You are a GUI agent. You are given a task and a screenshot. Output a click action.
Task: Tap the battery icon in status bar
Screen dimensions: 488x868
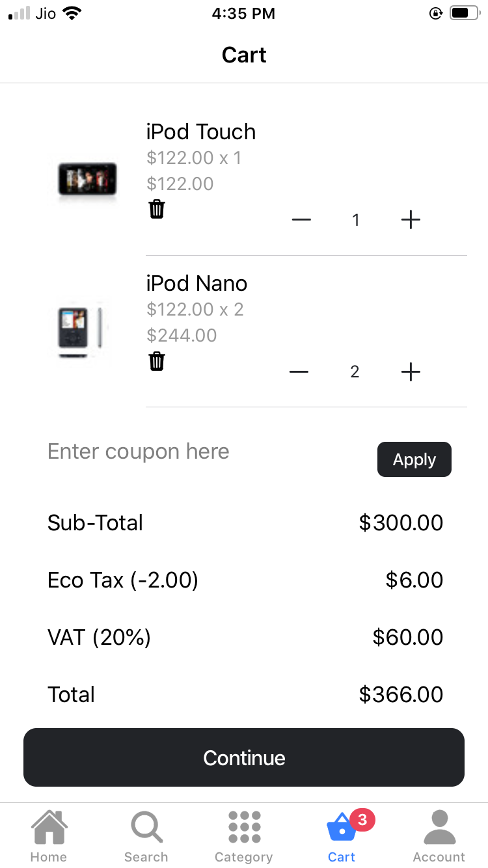[465, 13]
